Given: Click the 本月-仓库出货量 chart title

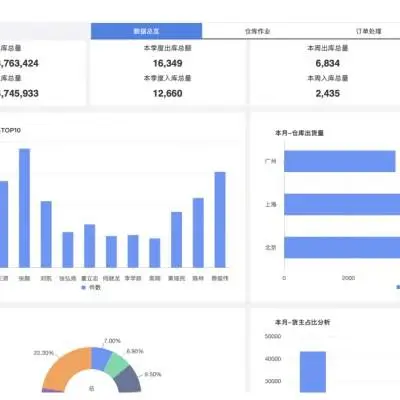Looking at the screenshot, I should click(x=299, y=133).
